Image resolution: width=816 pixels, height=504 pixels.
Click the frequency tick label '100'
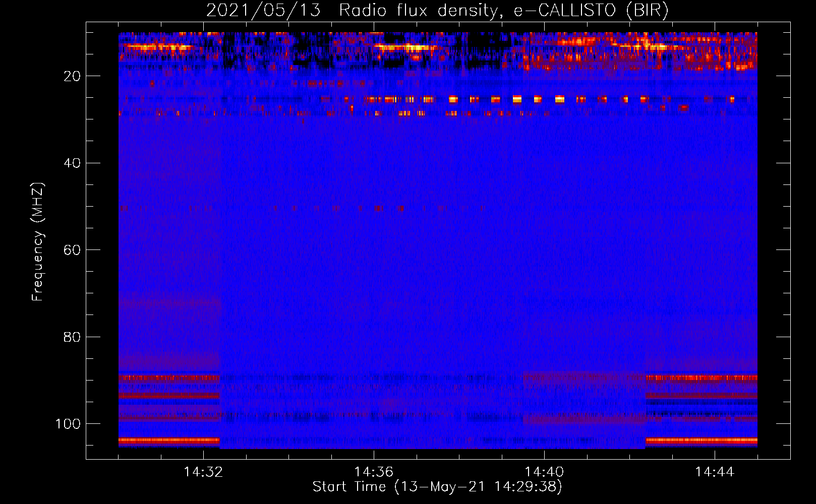point(68,424)
